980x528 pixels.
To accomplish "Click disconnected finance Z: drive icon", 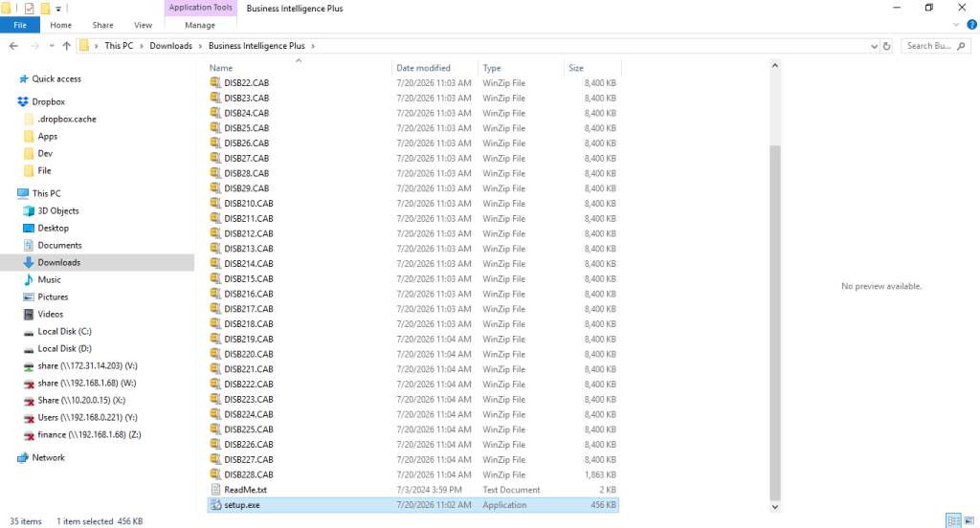I will tap(28, 435).
